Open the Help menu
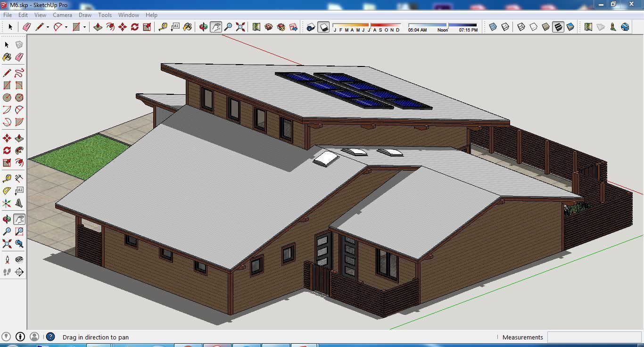The image size is (644, 347). tap(151, 15)
